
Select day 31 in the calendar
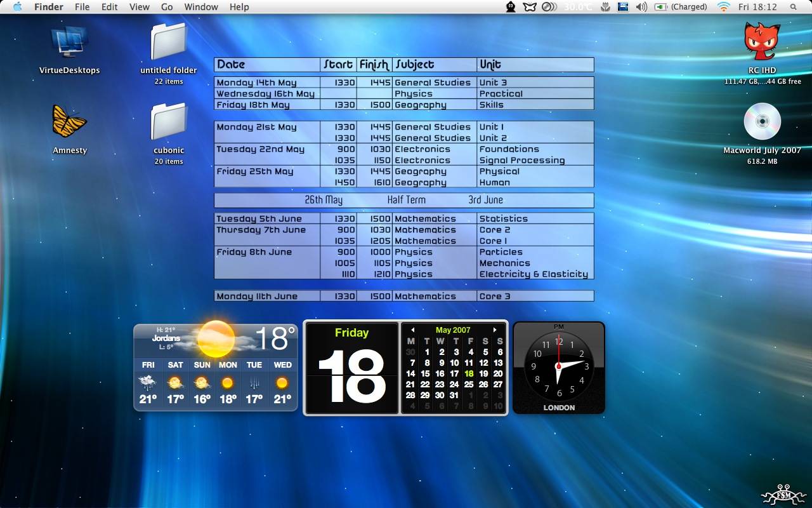pos(454,395)
